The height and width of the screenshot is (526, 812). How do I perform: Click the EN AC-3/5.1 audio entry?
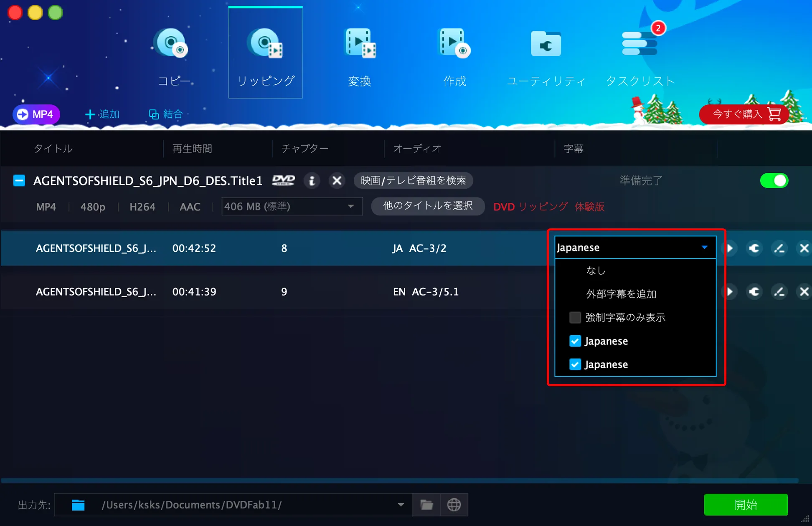tap(426, 292)
